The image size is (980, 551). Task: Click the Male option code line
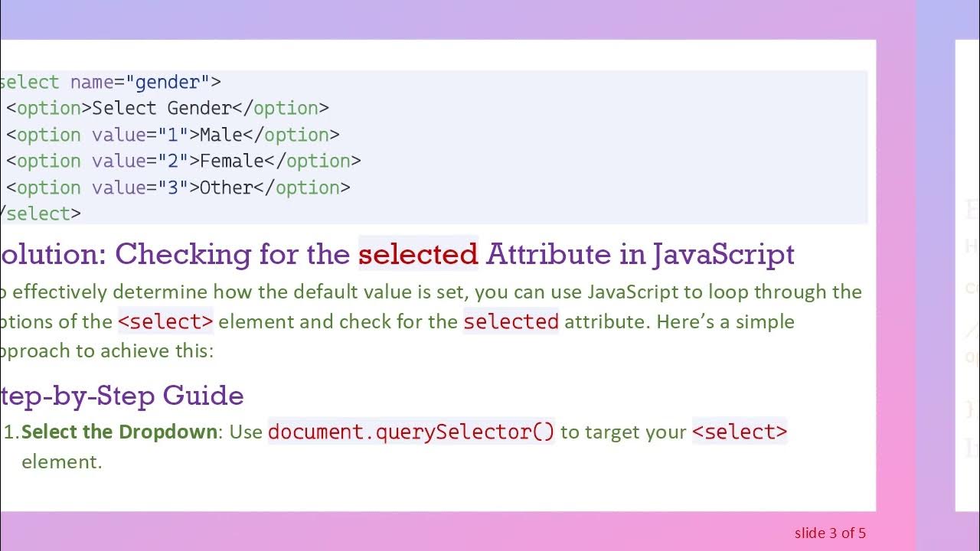click(x=173, y=135)
